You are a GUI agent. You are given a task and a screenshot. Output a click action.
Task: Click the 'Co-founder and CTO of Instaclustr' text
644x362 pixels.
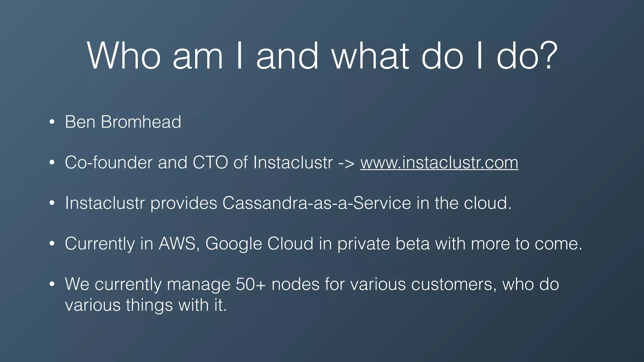(x=199, y=162)
